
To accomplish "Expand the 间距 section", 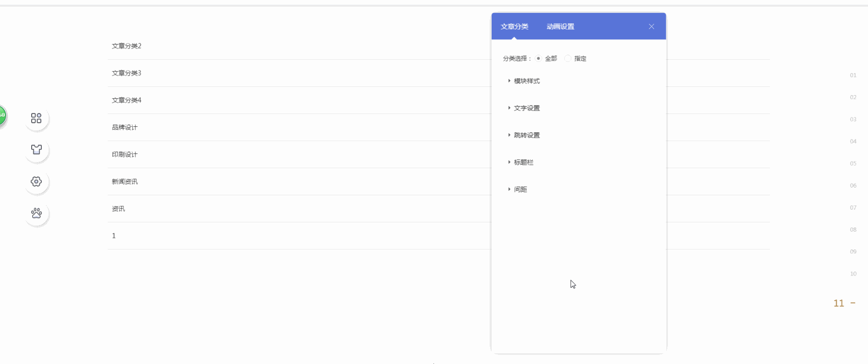I will point(520,190).
